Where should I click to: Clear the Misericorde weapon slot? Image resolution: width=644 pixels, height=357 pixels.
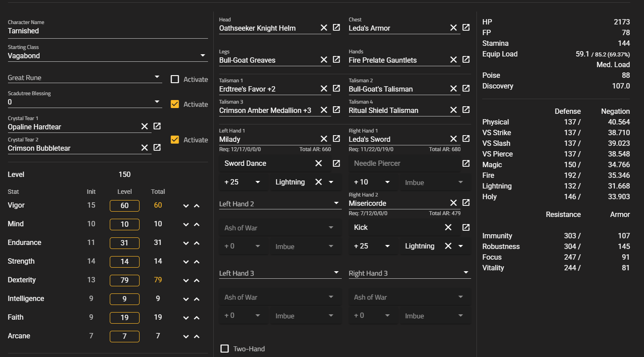click(453, 203)
